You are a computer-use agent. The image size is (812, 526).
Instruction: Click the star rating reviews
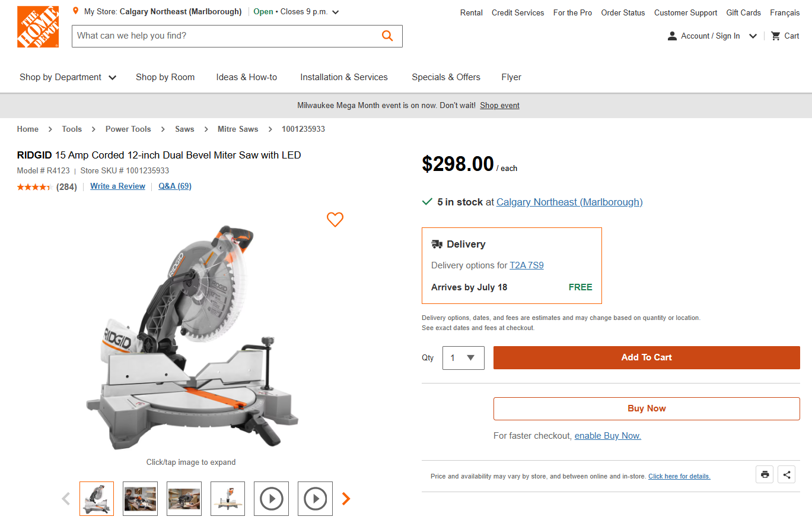35,187
